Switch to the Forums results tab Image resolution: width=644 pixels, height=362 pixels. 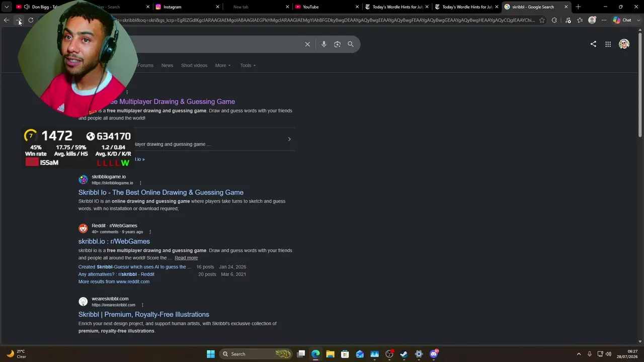[145, 65]
